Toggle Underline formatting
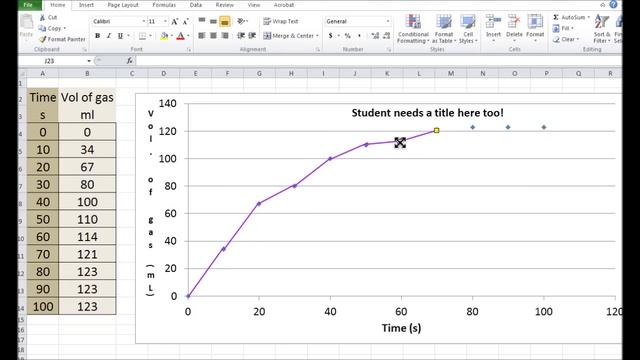The height and width of the screenshot is (360, 640). pyautogui.click(x=120, y=36)
